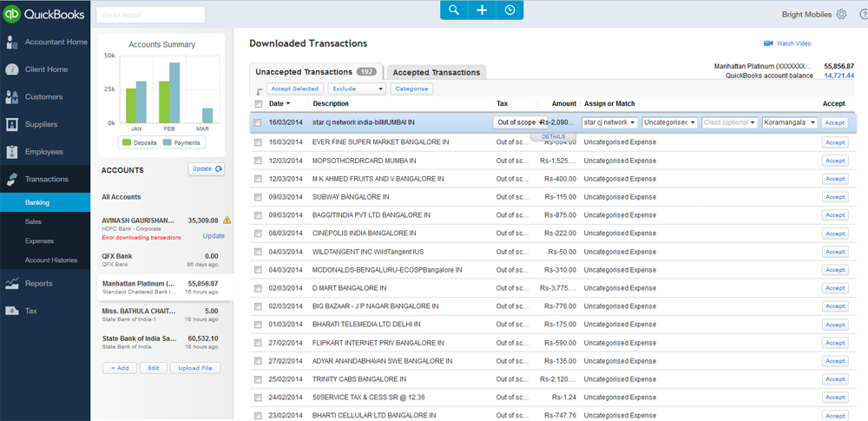Click the Bright Mobiles company name
Viewport: 868px width, 421px height.
806,15
